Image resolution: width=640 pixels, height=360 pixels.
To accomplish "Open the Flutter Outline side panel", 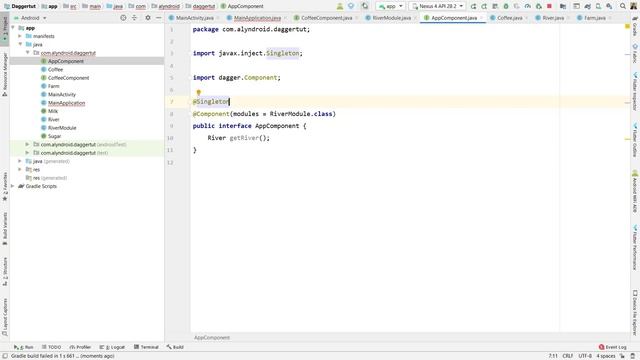I will coord(635,140).
